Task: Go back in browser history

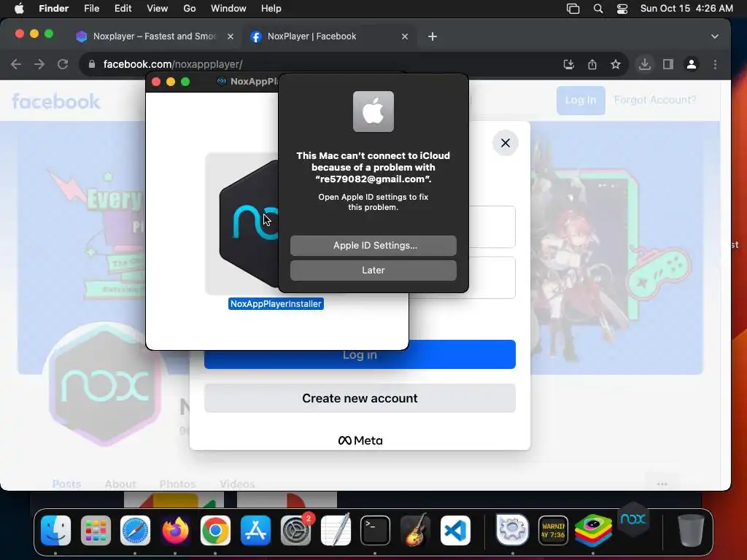Action: (x=16, y=64)
